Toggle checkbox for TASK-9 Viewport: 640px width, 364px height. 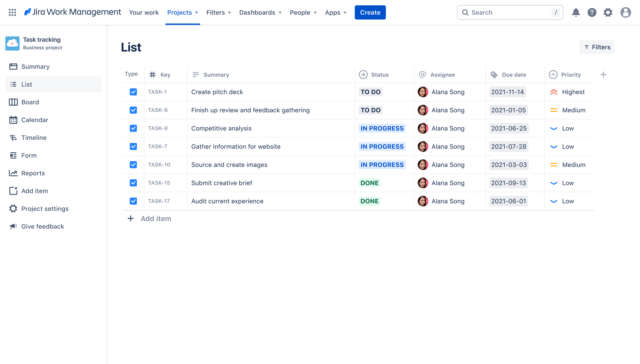pyautogui.click(x=133, y=128)
